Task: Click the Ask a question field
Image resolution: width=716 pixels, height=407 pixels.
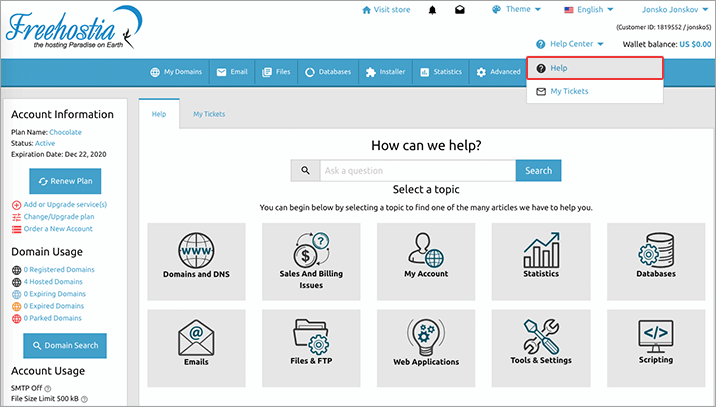Action: pos(417,170)
